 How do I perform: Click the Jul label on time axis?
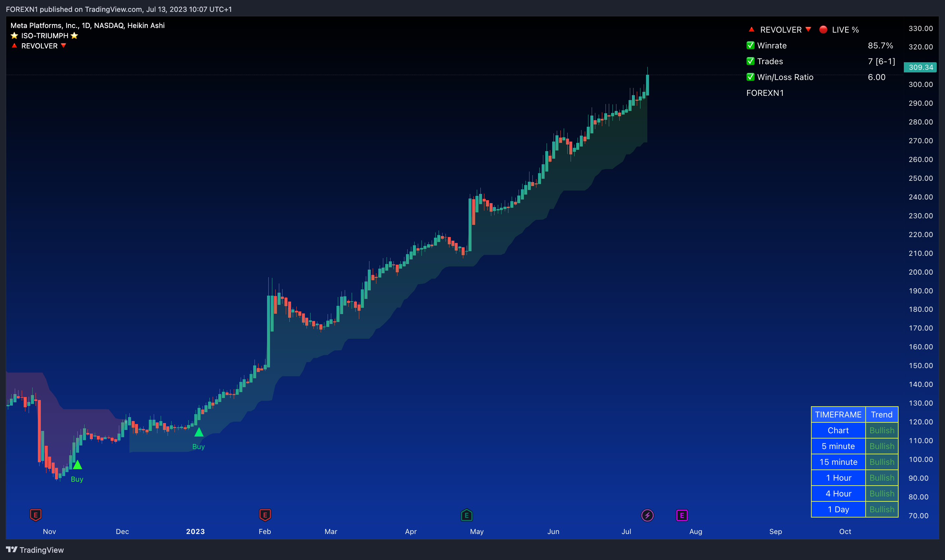(x=626, y=531)
